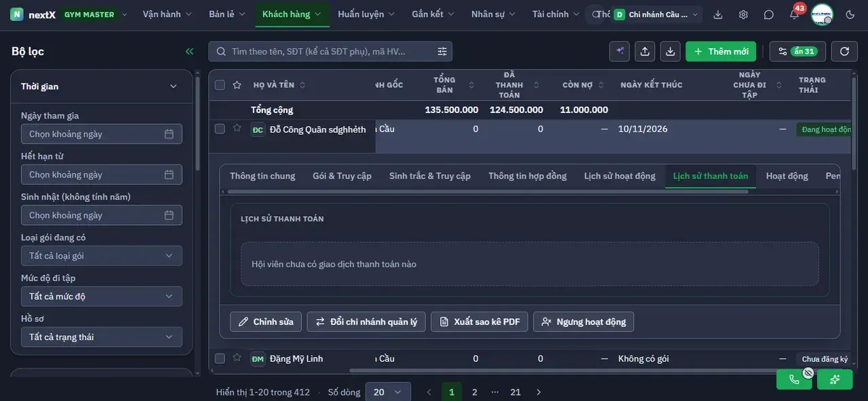This screenshot has width=868, height=401.
Task: Toggle dark mode moon icon
Action: (x=850, y=14)
